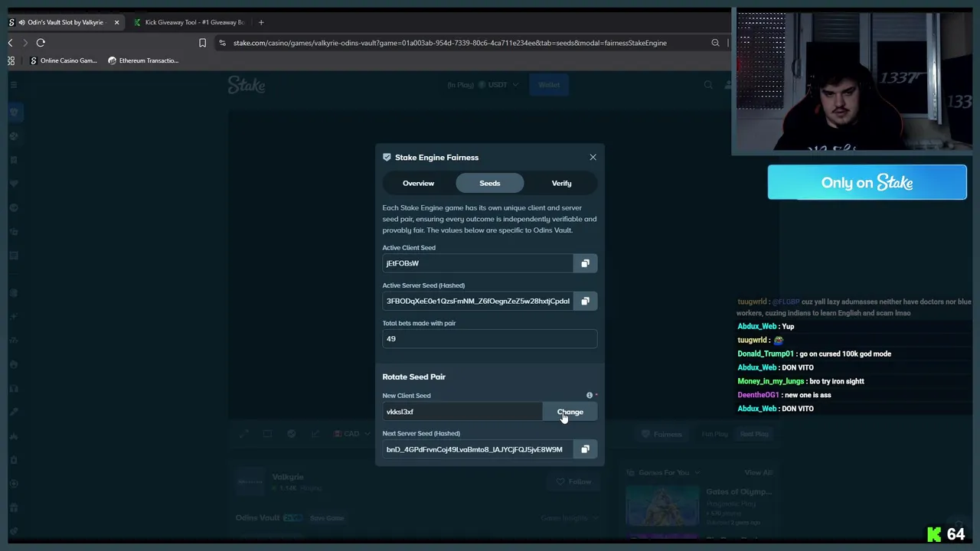Open the Valkyrie provider link
This screenshot has height=551, width=980.
(x=288, y=477)
